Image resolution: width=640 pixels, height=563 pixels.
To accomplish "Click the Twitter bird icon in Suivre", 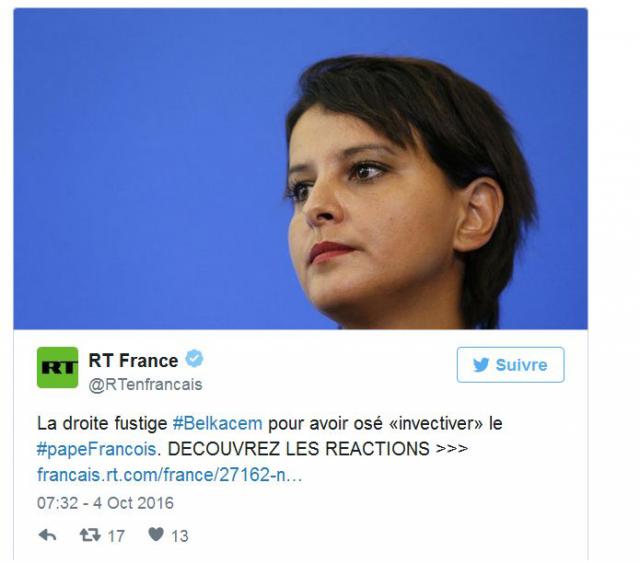I will [481, 365].
